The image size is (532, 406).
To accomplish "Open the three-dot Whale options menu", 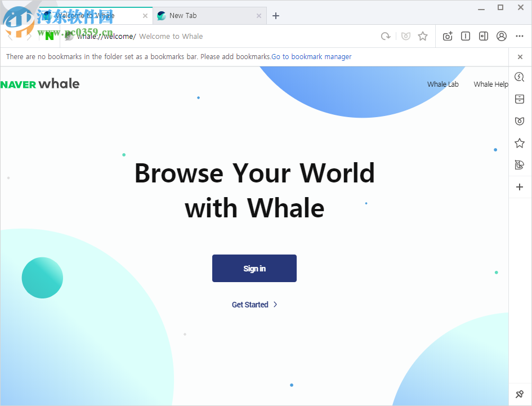I will point(519,36).
